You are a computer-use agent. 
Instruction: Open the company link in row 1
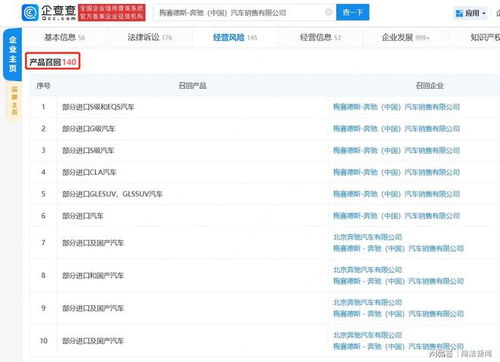click(396, 107)
